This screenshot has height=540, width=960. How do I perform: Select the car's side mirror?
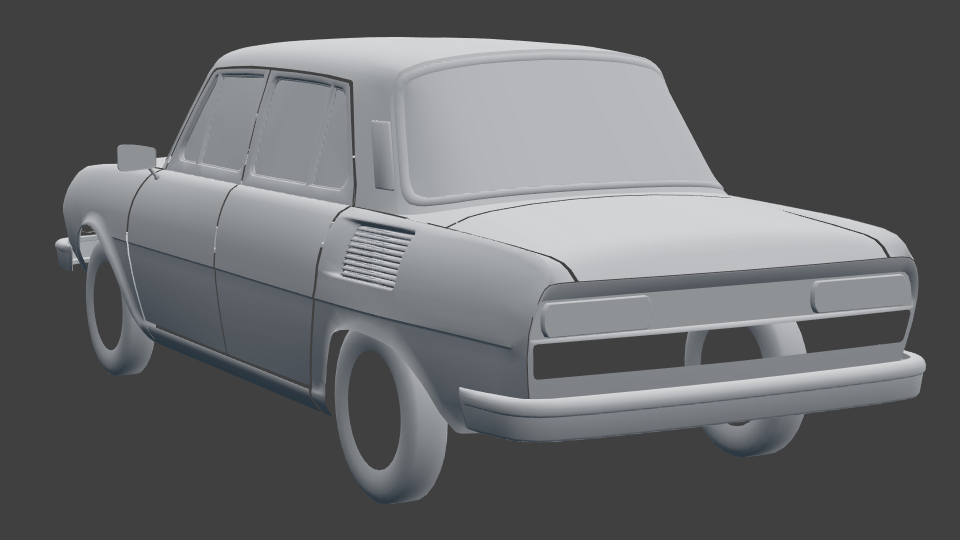[135, 157]
